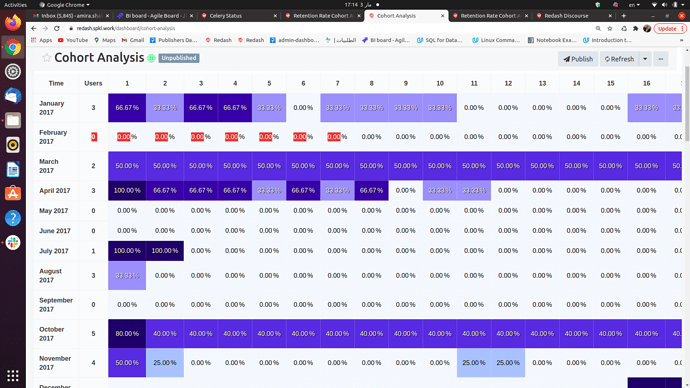Click the address bar URL

pyautogui.click(x=125, y=28)
